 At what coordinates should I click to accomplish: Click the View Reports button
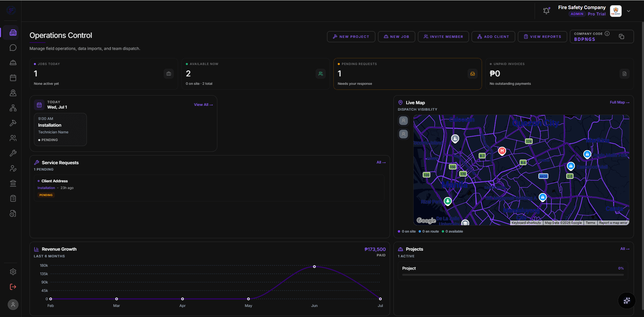[x=542, y=37]
